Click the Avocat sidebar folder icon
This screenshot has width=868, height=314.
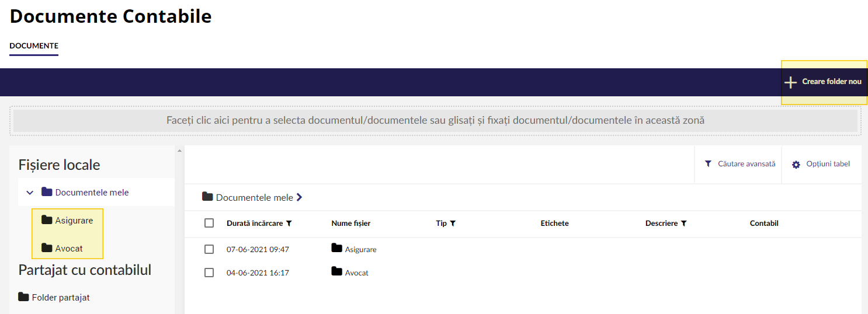point(47,248)
